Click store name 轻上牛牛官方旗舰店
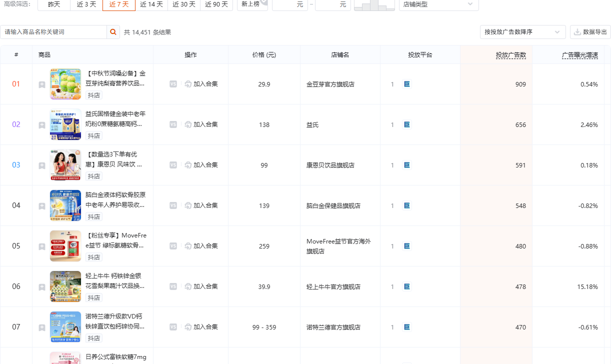The height and width of the screenshot is (364, 611). pyautogui.click(x=333, y=287)
